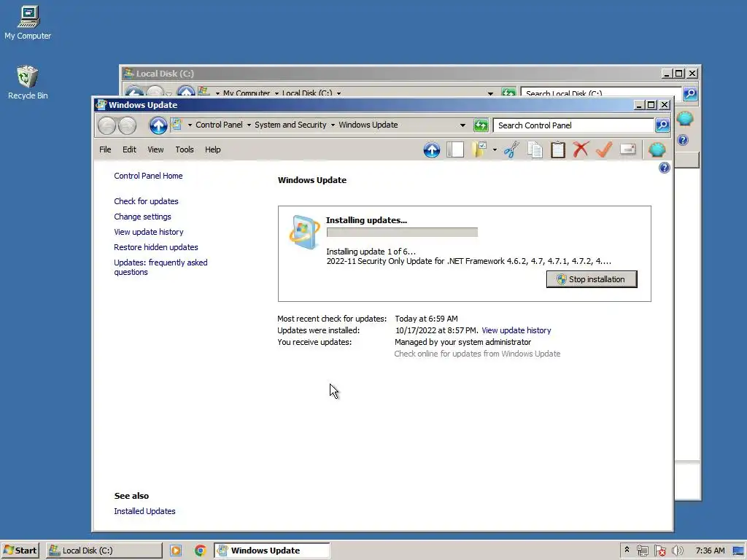Launch media player icon in taskbar
The height and width of the screenshot is (560, 747).
coord(176,551)
